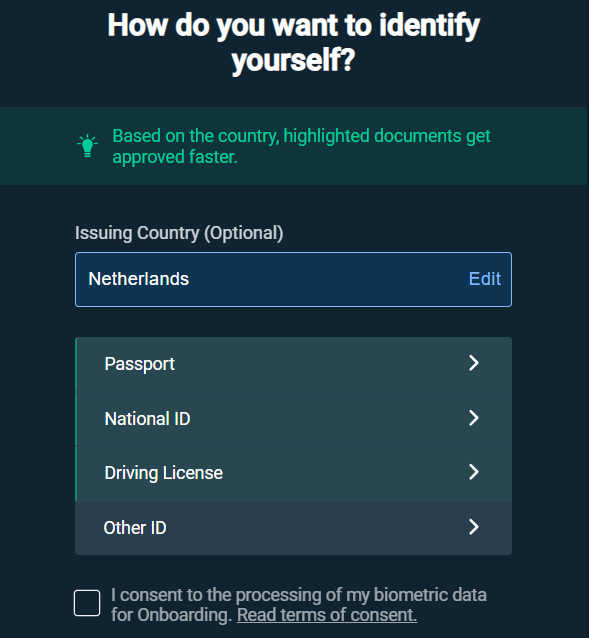Click the chevron arrow beside Passport
This screenshot has width=589, height=638.
coord(473,363)
